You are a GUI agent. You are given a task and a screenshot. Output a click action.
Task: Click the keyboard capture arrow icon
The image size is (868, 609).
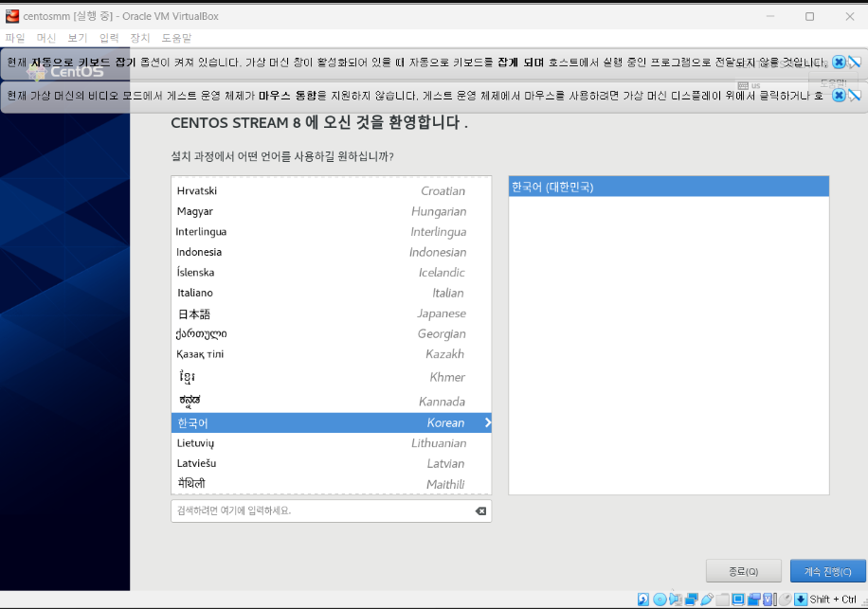tap(801, 599)
